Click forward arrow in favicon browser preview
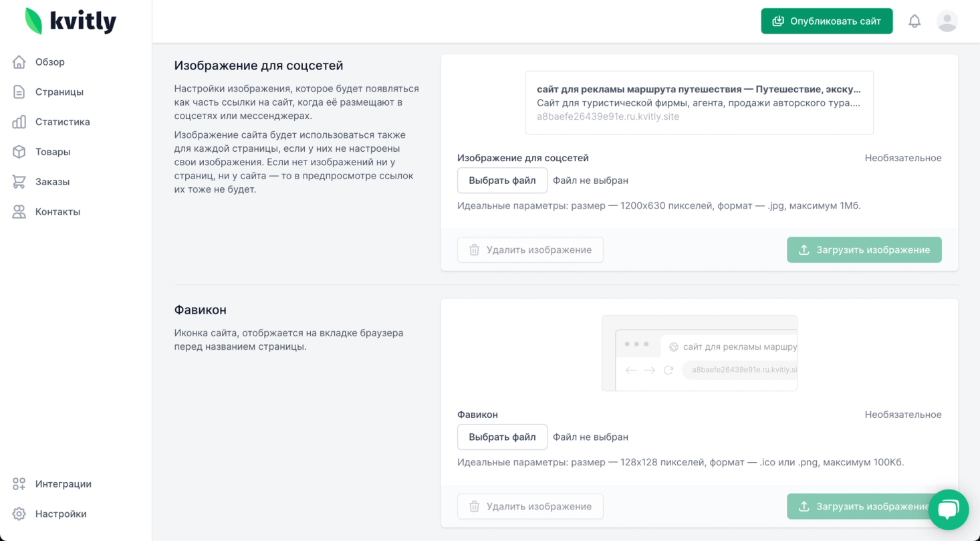The width and height of the screenshot is (980, 541). point(649,370)
